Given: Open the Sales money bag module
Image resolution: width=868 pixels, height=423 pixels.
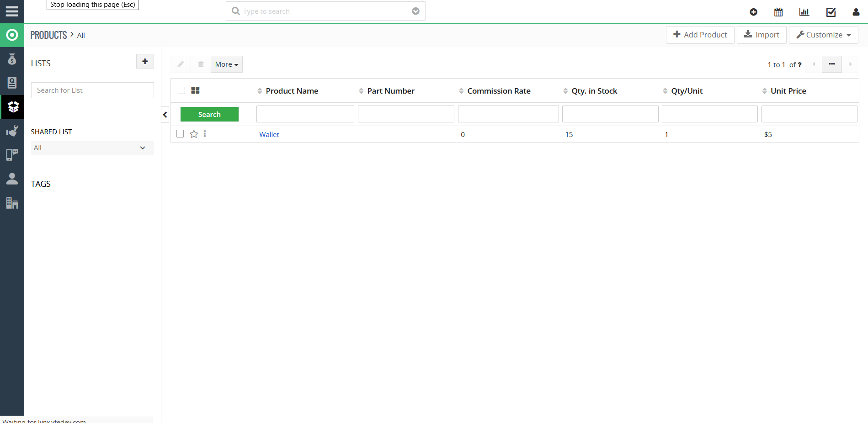Looking at the screenshot, I should tap(12, 59).
